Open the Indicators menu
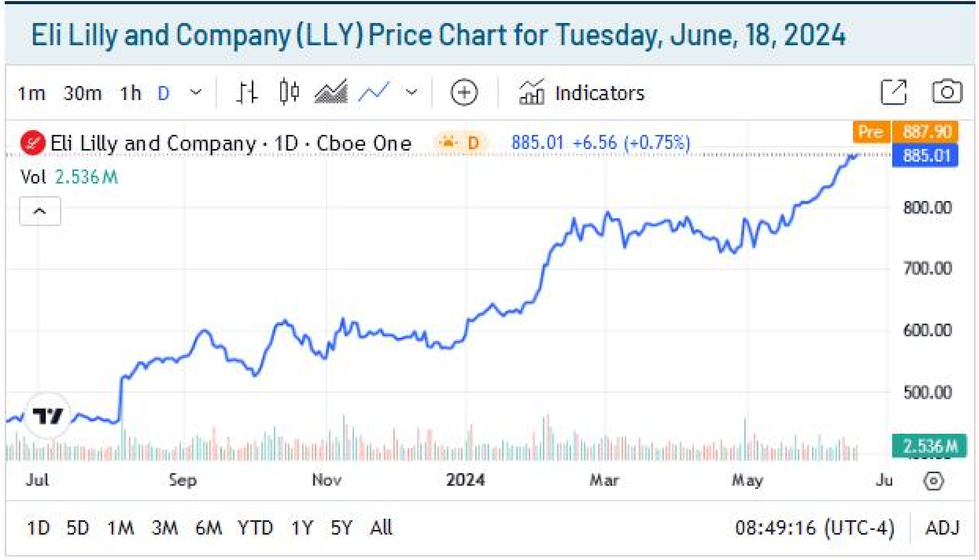The width and height of the screenshot is (979, 560). (582, 93)
